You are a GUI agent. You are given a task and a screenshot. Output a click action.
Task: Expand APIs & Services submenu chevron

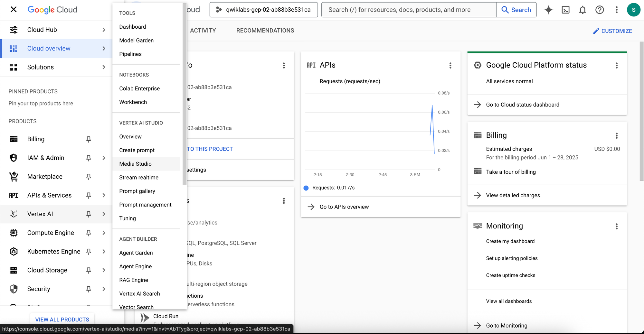(x=104, y=195)
